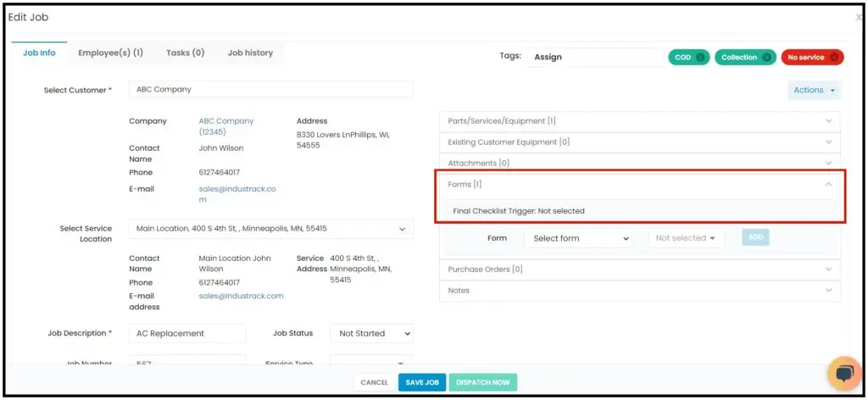This screenshot has width=868, height=400.
Task: Click the Tags Assign input field
Action: pyautogui.click(x=595, y=57)
